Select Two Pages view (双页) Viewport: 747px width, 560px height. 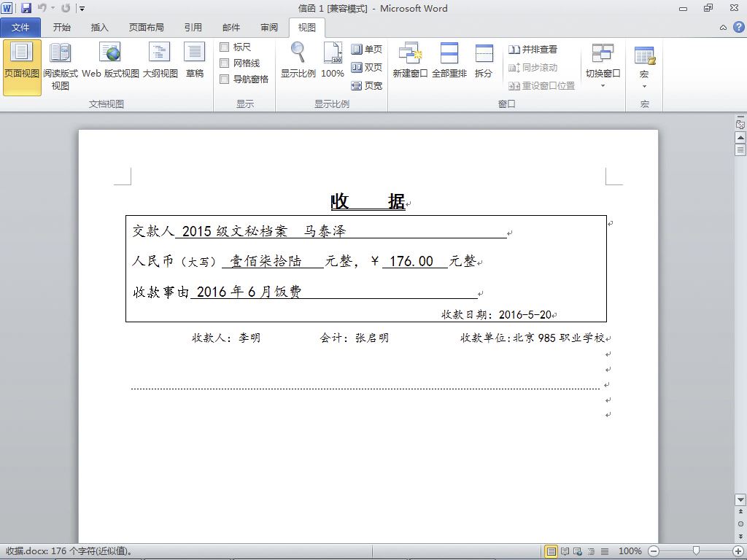pyautogui.click(x=366, y=68)
